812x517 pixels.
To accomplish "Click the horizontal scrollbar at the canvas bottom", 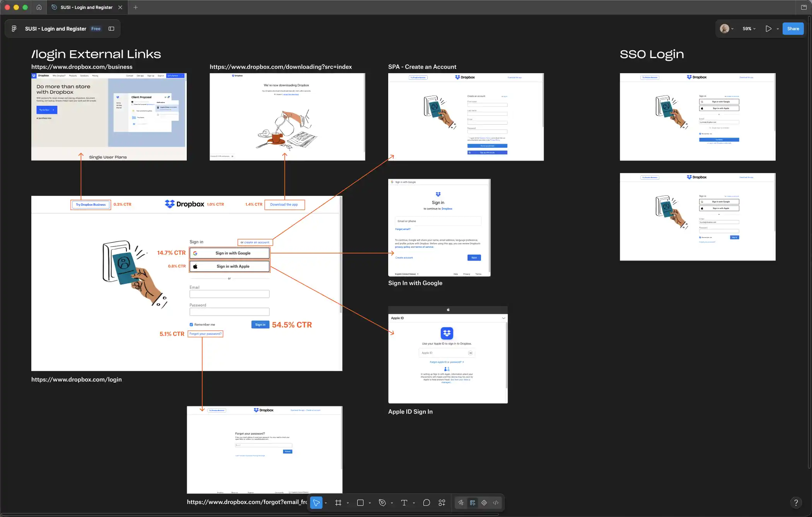I will pos(249,515).
